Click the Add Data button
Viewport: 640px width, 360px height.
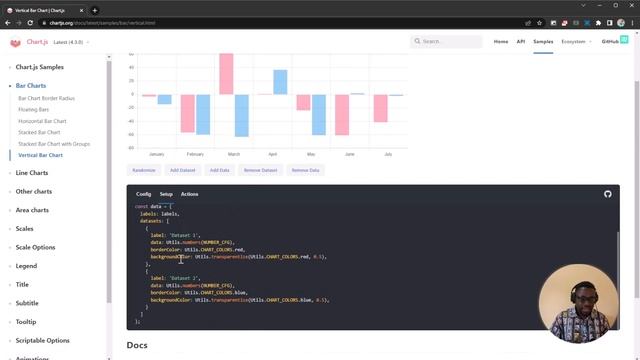click(220, 170)
